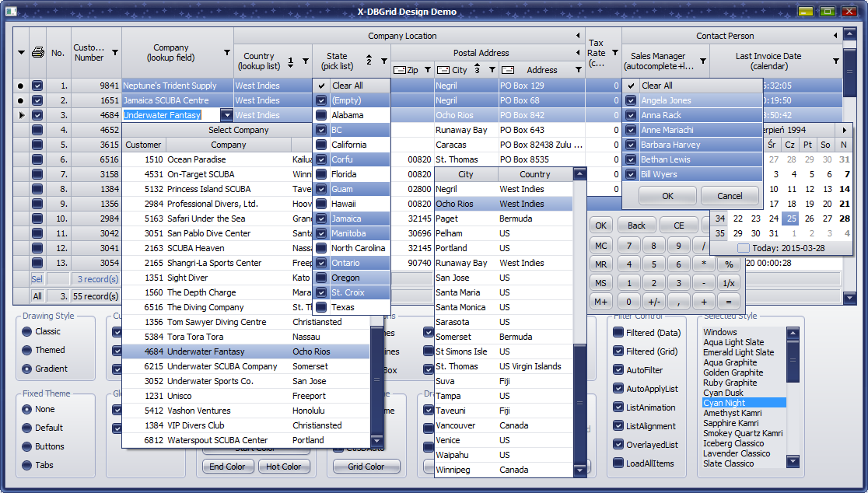Click the Company column filter funnel icon
This screenshot has height=493, width=868.
(x=227, y=53)
